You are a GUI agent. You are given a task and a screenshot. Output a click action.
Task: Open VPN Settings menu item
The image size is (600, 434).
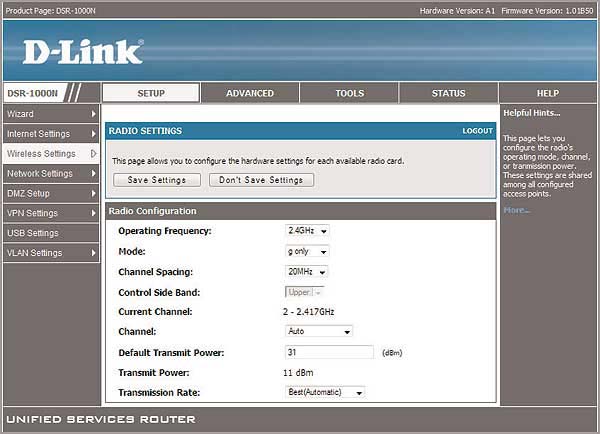coord(51,213)
